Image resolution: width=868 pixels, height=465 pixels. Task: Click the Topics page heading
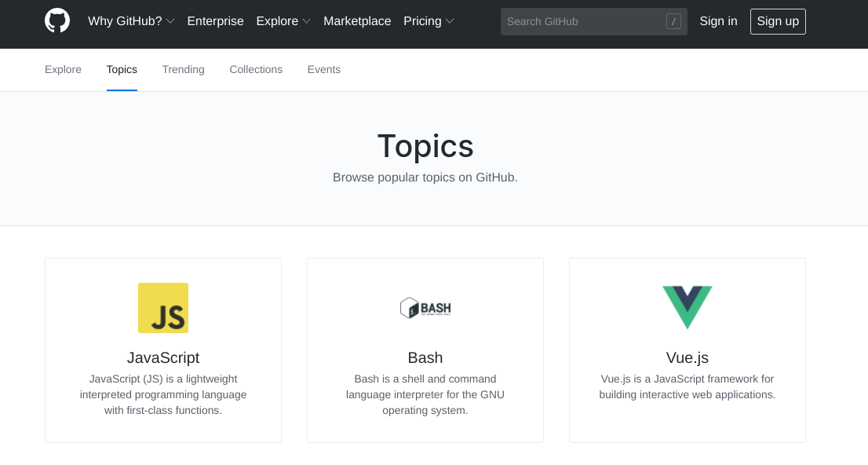point(425,146)
